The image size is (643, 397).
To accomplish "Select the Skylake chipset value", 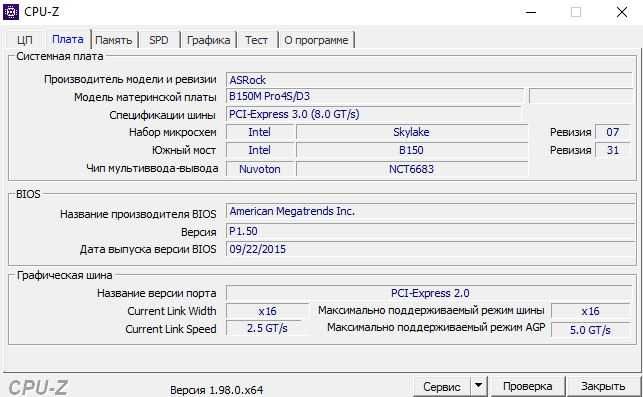I will click(412, 132).
